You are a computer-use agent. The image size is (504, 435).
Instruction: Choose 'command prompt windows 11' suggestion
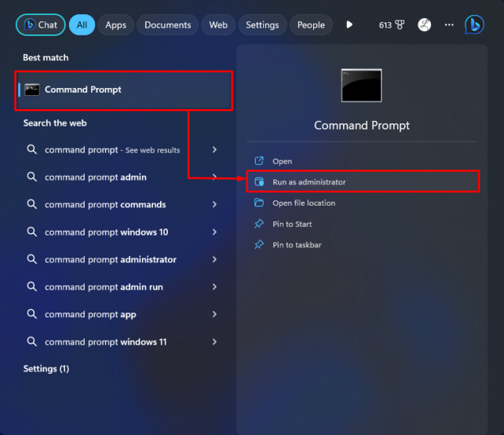click(x=106, y=342)
